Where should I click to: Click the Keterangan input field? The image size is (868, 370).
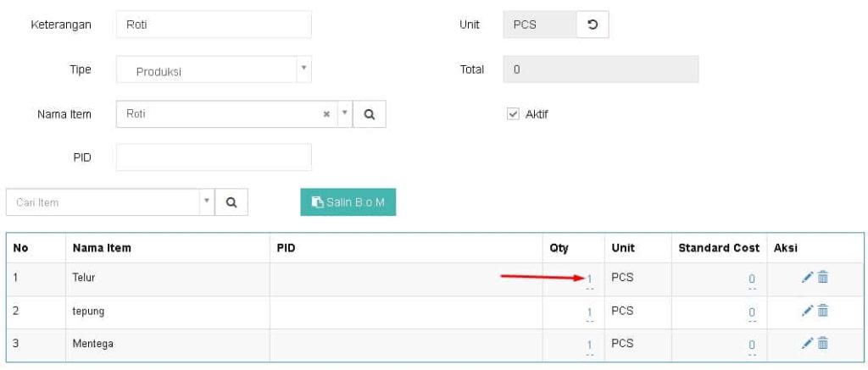214,25
